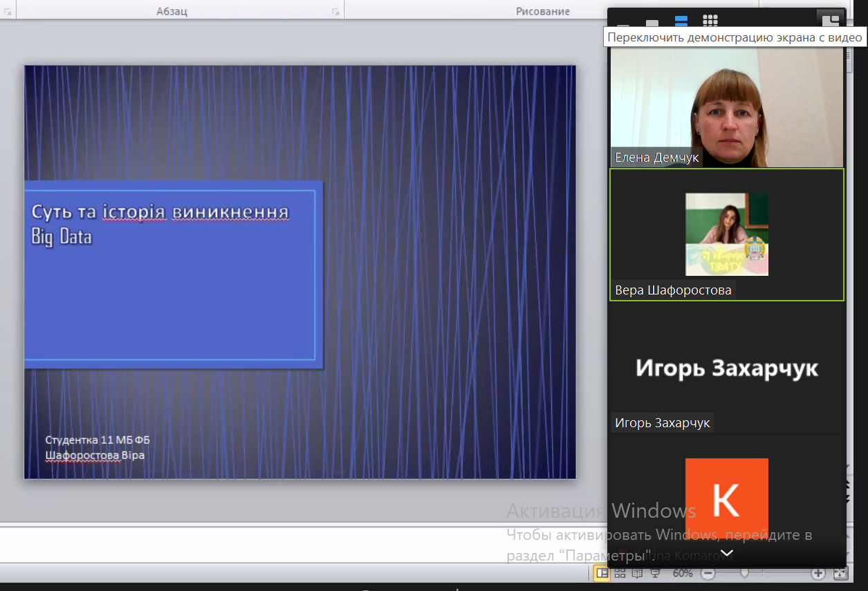Open zoom dialog via 60% label
The image size is (868, 591).
click(683, 573)
